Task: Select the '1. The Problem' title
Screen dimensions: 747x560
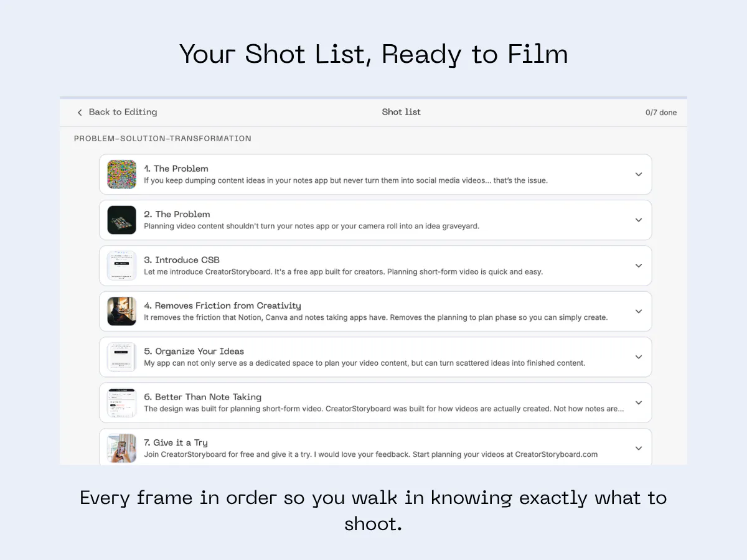Action: click(176, 169)
